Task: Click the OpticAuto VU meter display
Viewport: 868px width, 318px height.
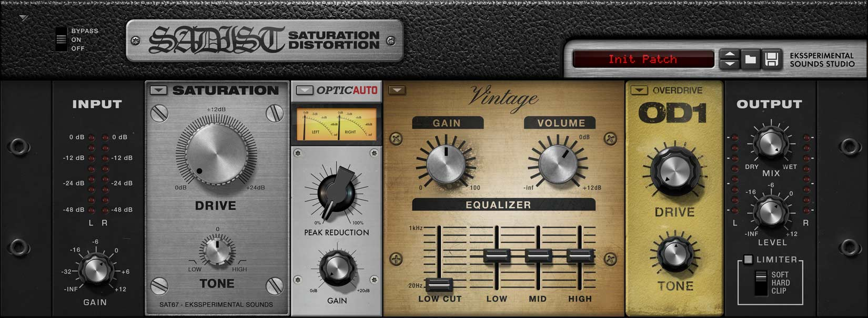Action: 336,125
